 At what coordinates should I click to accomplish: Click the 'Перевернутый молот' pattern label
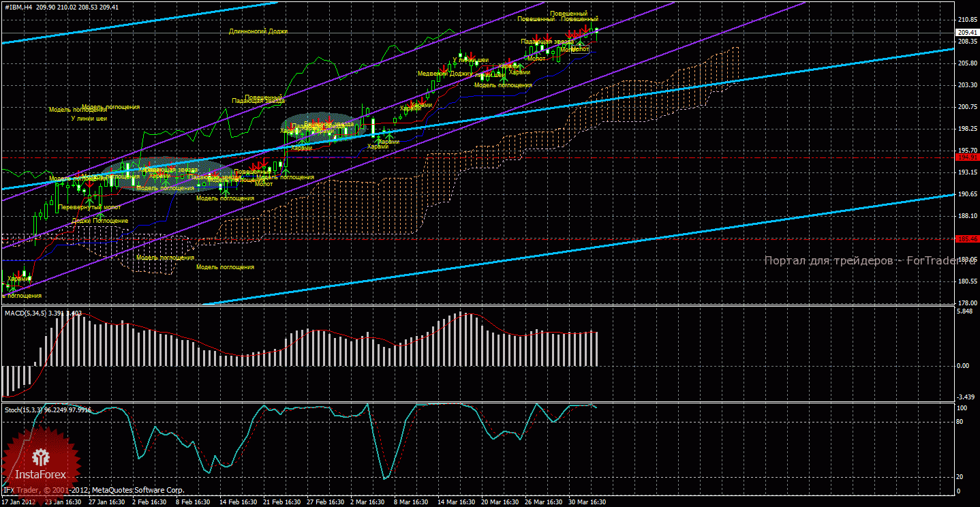[x=89, y=207]
